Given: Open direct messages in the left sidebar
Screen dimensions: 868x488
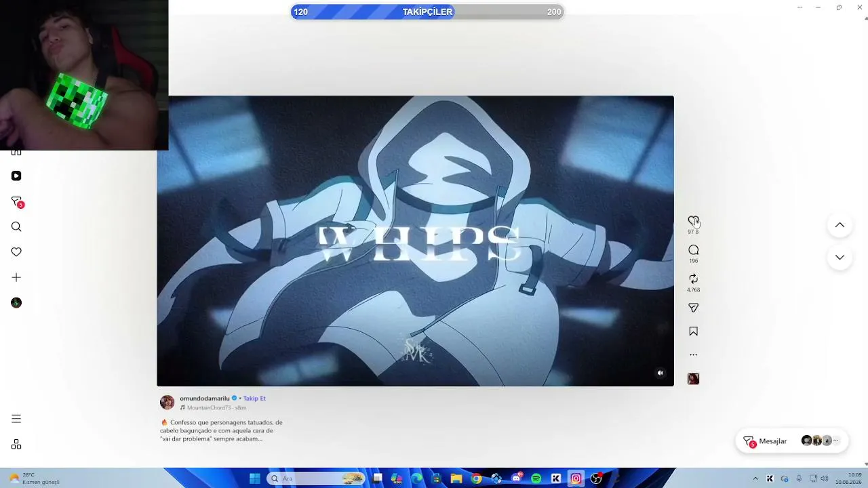Looking at the screenshot, I should 17,202.
